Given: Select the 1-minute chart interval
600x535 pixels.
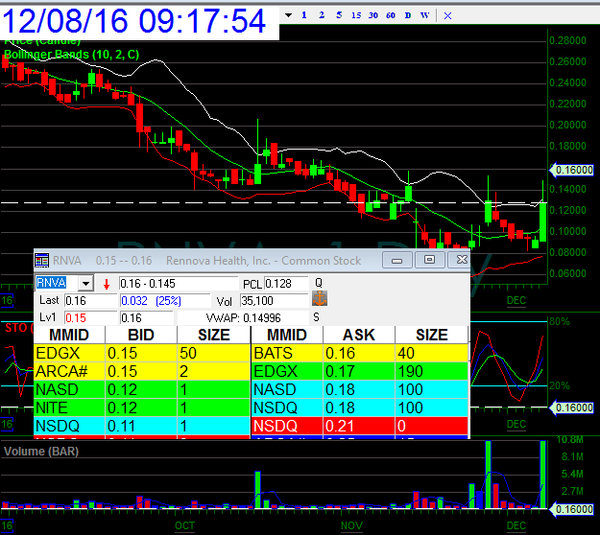Looking at the screenshot, I should click(x=305, y=16).
